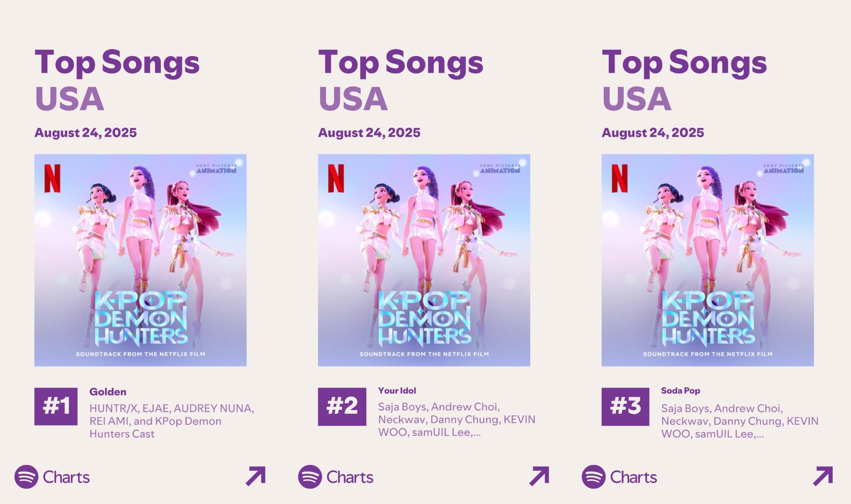Select the #1 rank badge
This screenshot has width=851, height=504.
tap(56, 406)
